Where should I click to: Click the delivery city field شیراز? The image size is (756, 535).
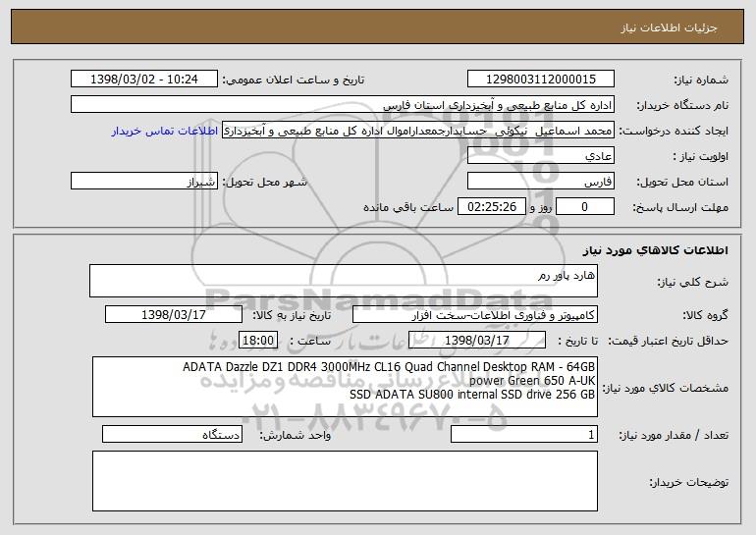click(143, 182)
